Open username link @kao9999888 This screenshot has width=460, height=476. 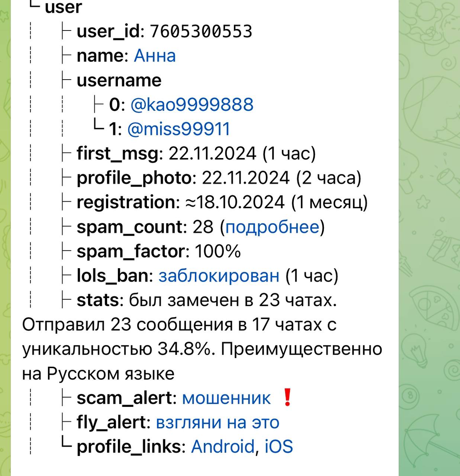click(x=192, y=105)
